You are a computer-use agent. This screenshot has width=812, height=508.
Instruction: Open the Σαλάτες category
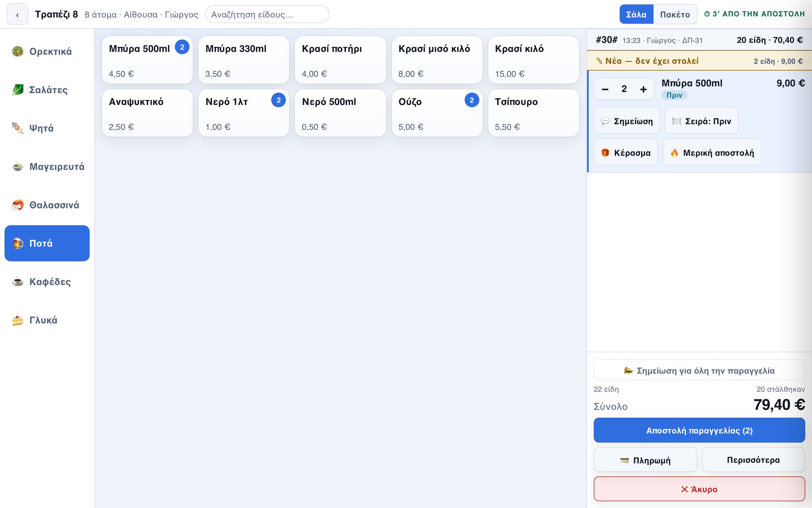47,90
